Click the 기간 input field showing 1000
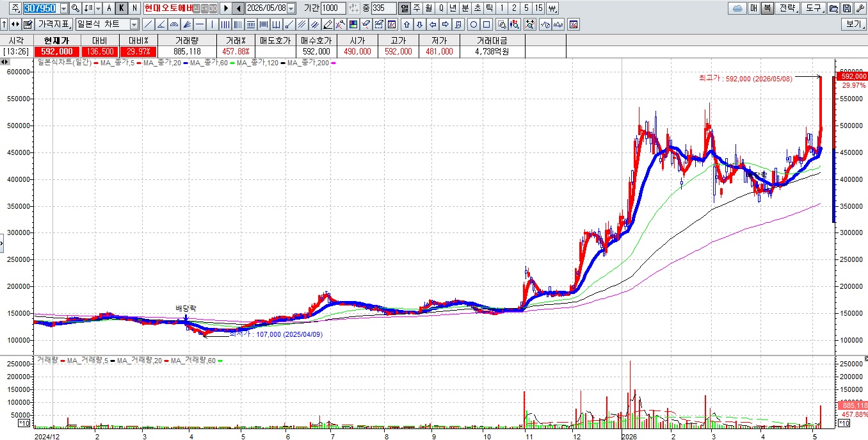 coord(332,8)
